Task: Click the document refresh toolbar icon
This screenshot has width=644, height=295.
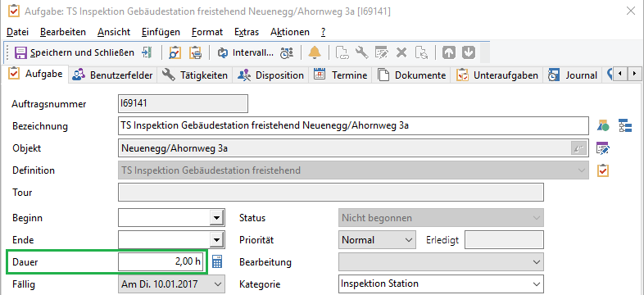Action: [421, 52]
